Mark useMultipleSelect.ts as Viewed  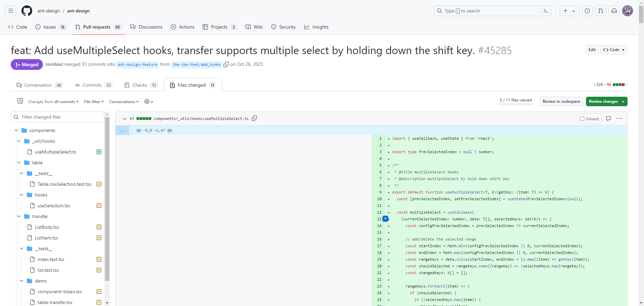589,119
